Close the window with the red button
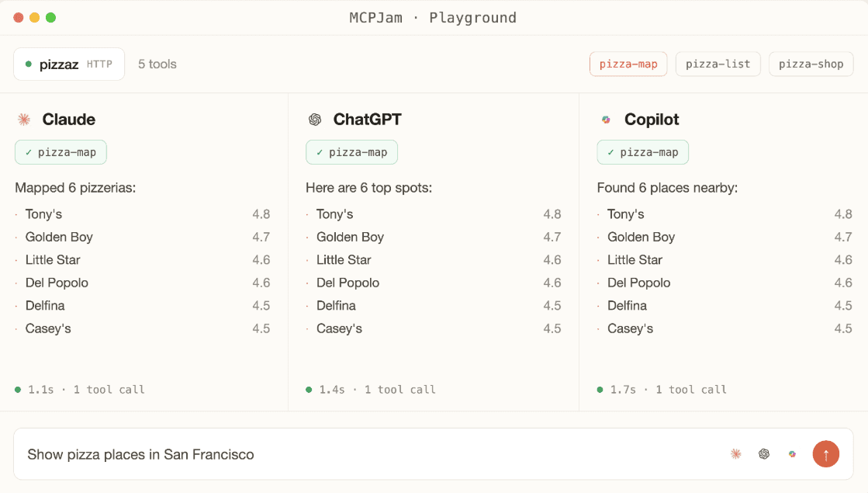The height and width of the screenshot is (493, 868). 19,18
